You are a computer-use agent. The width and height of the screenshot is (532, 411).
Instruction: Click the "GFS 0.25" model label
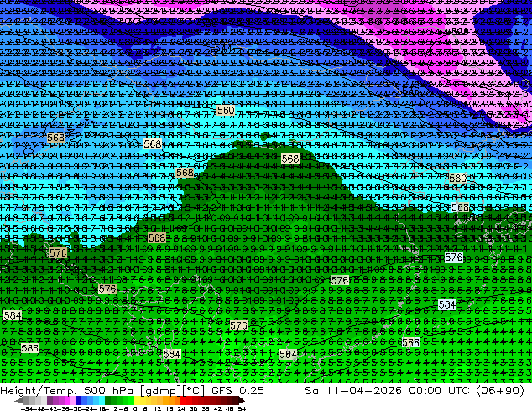pos(237,390)
